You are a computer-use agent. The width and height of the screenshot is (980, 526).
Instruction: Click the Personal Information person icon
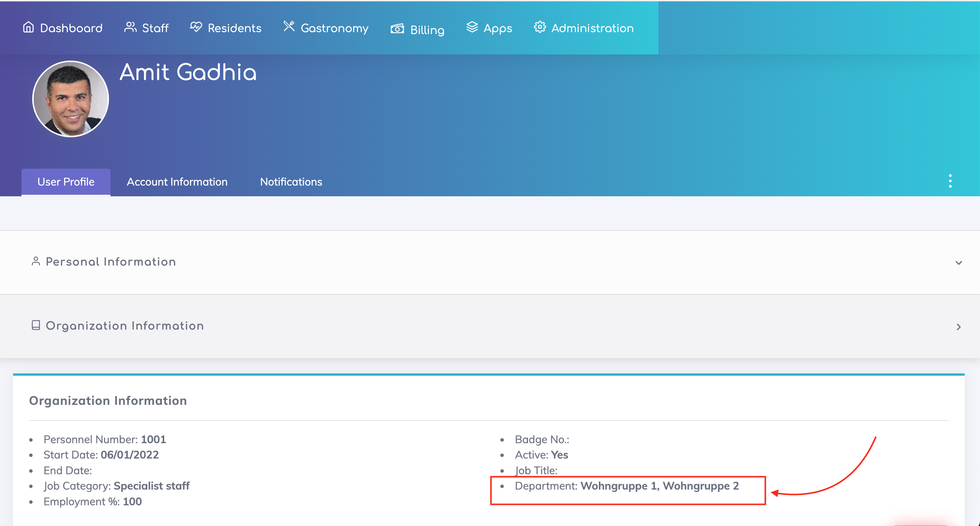click(36, 261)
